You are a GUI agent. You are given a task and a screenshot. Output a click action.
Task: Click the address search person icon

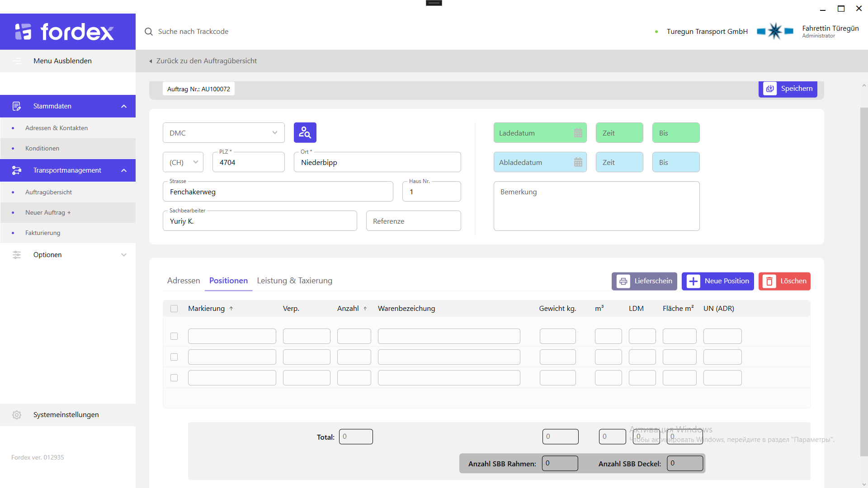coord(305,132)
